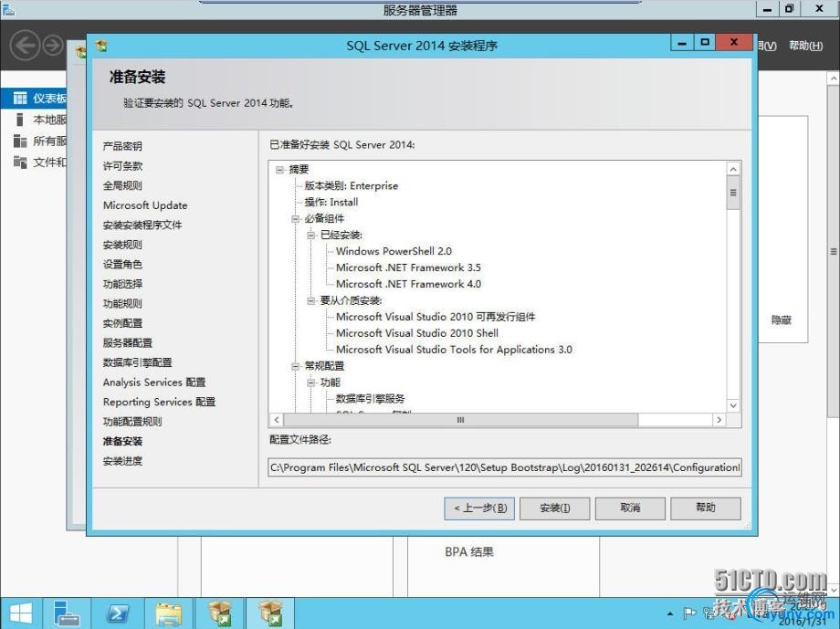This screenshot has height=629, width=840.
Task: Select Microsoft Update step in sidebar
Action: pyautogui.click(x=145, y=205)
